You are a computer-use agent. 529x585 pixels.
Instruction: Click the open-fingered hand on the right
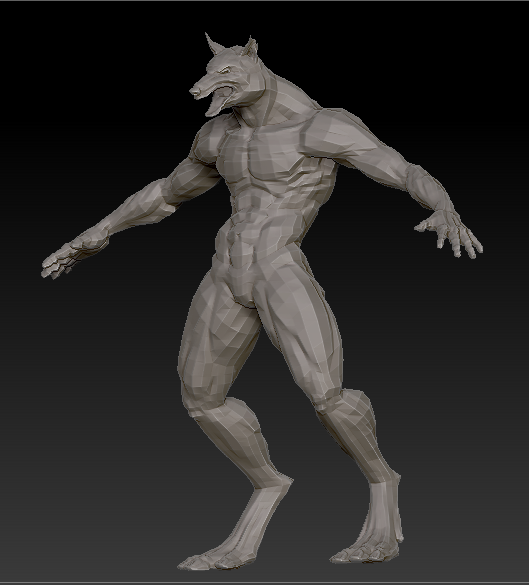tap(450, 233)
